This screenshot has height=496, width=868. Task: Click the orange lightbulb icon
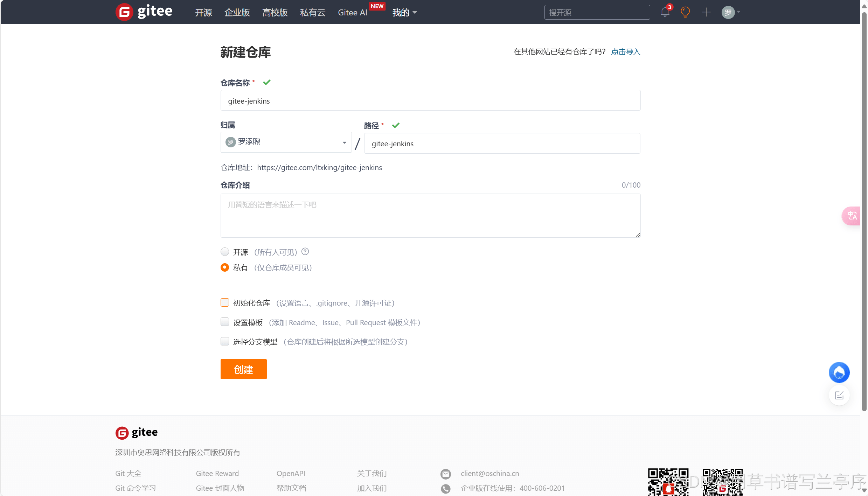pyautogui.click(x=685, y=12)
